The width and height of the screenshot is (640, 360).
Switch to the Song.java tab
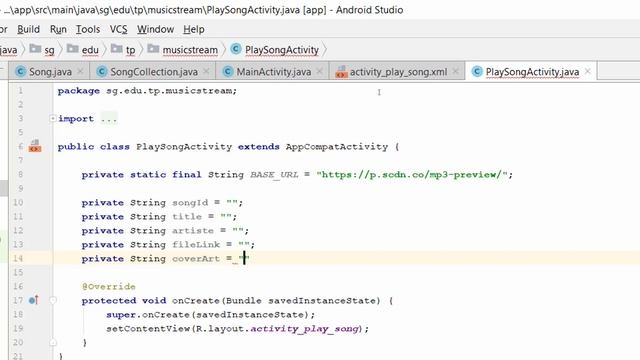tap(50, 72)
